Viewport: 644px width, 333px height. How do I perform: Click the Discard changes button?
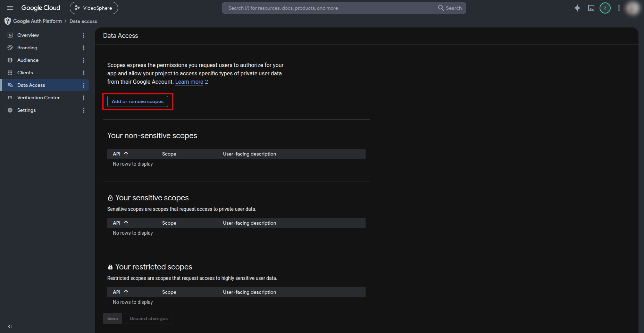(149, 318)
